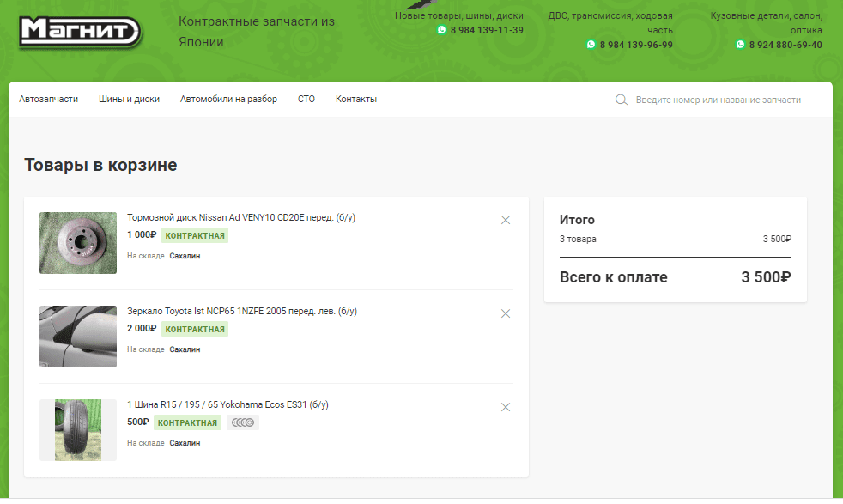843x504 pixels.
Task: Open Контакты menu item
Action: 356,99
